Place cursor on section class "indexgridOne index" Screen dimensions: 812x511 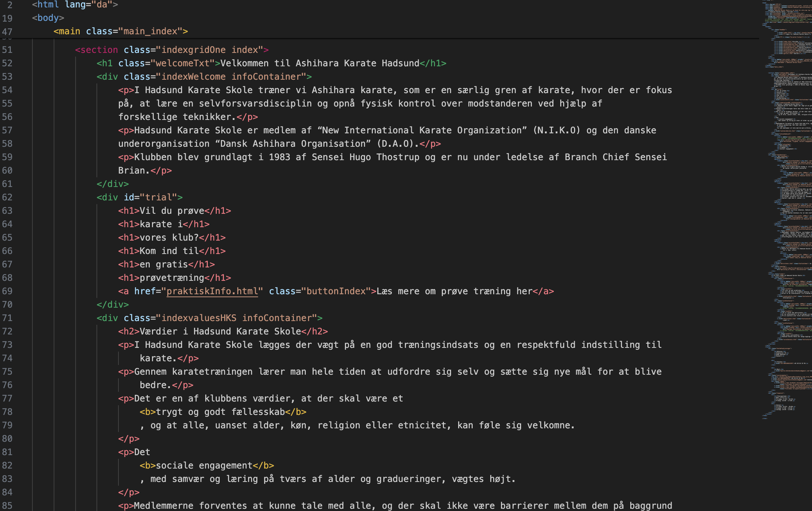(x=172, y=50)
